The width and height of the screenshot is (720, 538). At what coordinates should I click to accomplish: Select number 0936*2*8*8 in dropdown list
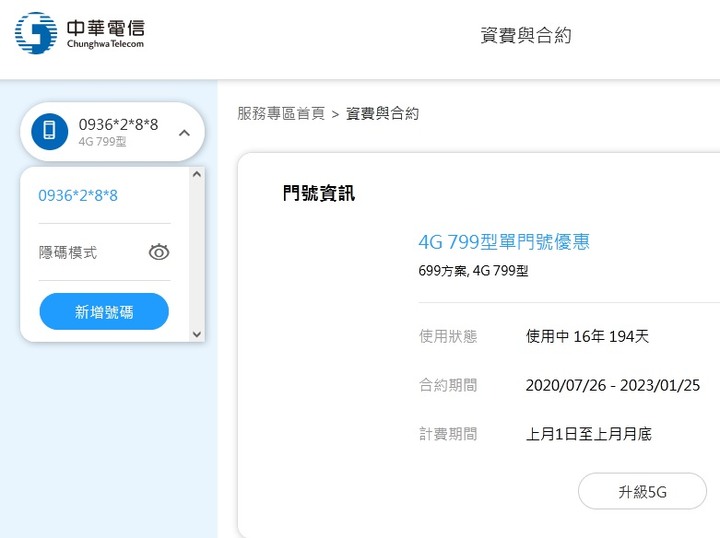(78, 196)
